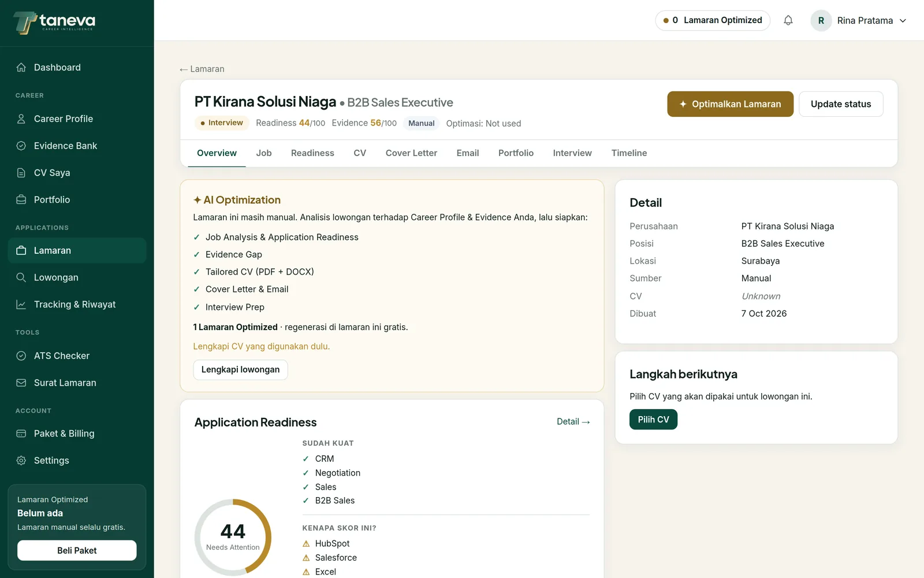
Task: Switch to the Job tab
Action: [264, 153]
